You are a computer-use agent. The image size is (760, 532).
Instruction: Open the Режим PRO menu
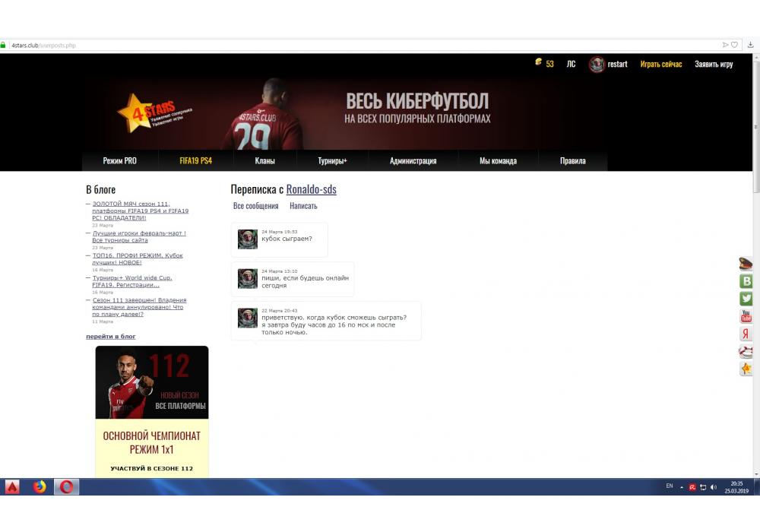(x=120, y=161)
